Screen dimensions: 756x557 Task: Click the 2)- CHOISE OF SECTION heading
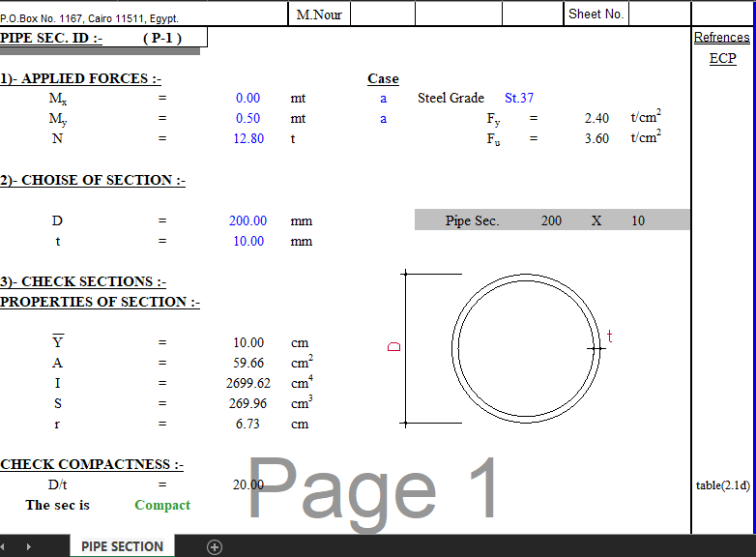click(x=93, y=180)
